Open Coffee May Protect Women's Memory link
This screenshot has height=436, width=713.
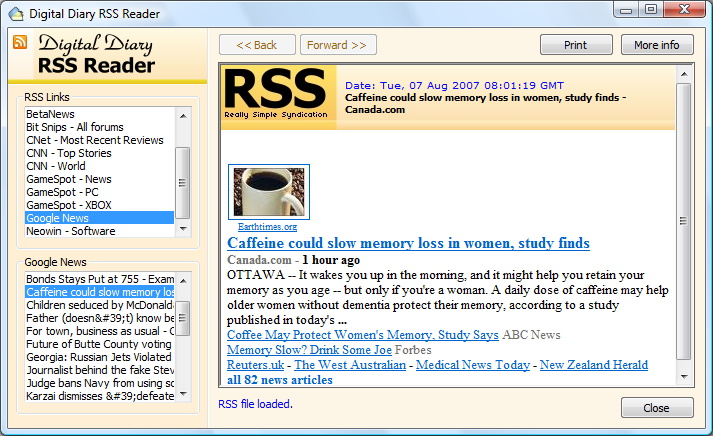(363, 335)
